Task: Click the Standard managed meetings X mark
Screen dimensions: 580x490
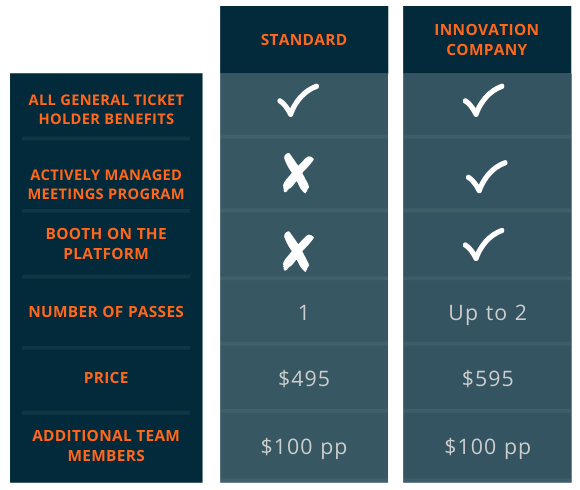Action: [298, 173]
